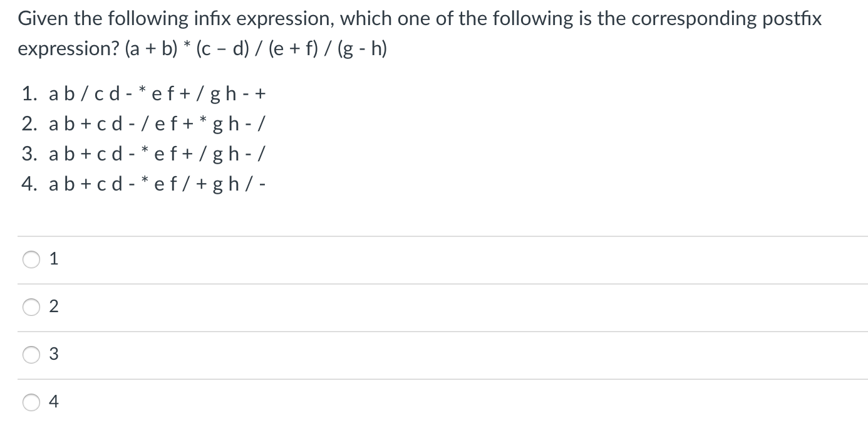Select the radio button for answer 4
868x425 pixels.
[31, 402]
